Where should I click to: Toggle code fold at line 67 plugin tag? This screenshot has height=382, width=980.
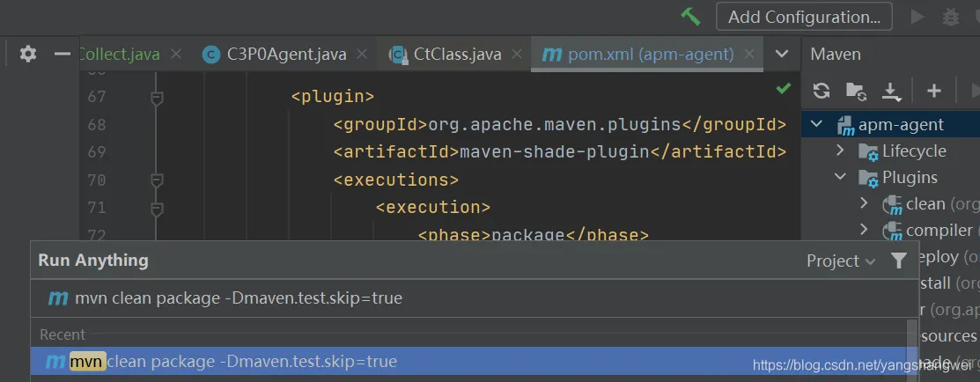(157, 97)
